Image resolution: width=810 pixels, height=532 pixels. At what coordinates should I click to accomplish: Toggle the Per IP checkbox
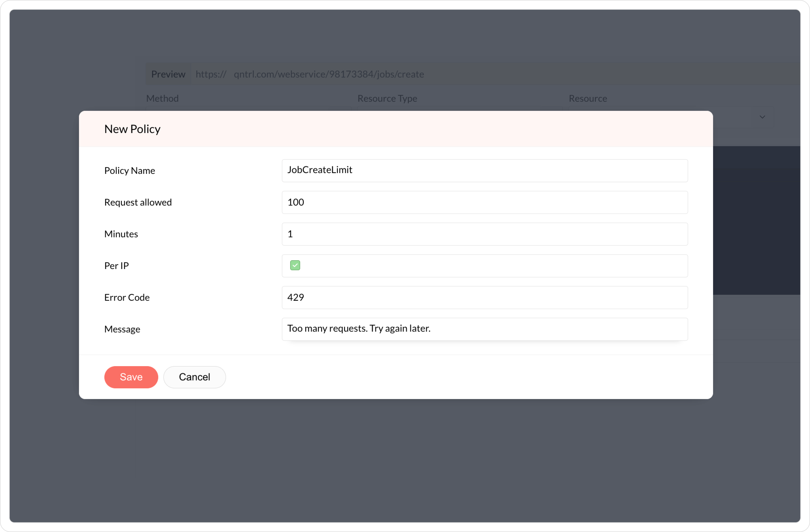pyautogui.click(x=295, y=265)
